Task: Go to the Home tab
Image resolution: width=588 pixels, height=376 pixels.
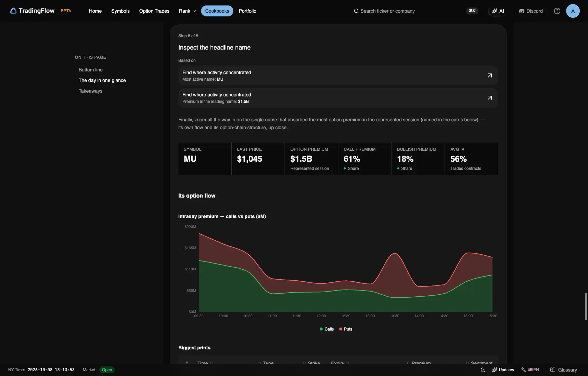Action: tap(95, 11)
